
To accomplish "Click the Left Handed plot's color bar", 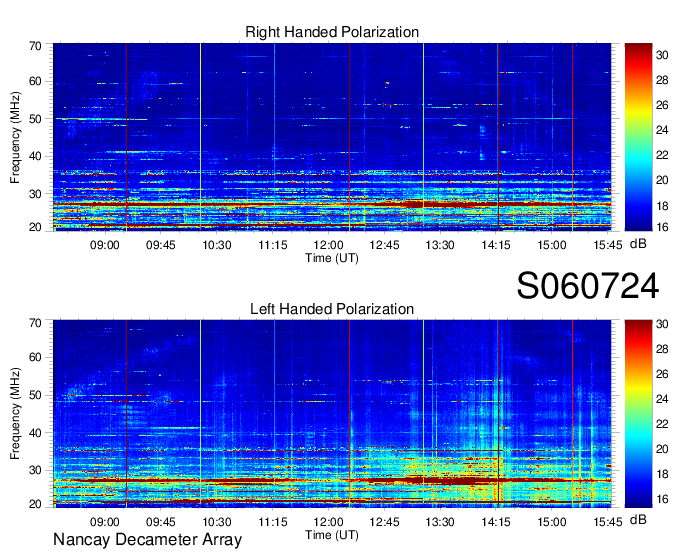I will 638,414.
